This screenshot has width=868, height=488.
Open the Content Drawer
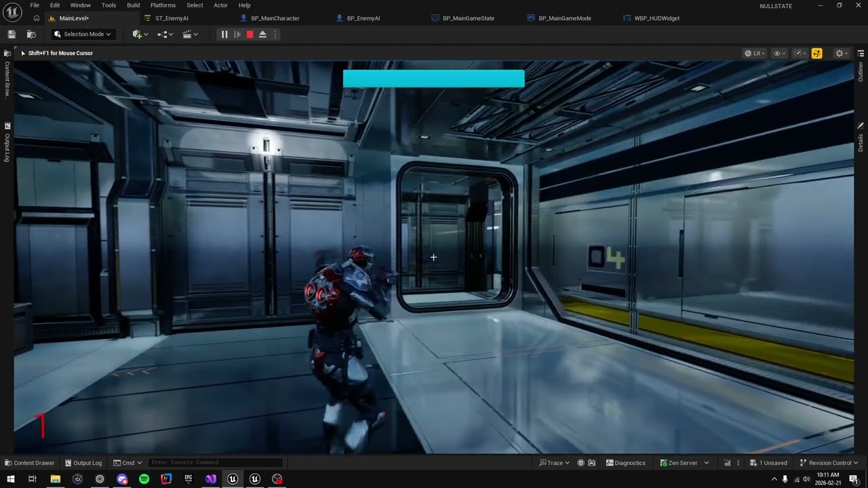[x=29, y=463]
